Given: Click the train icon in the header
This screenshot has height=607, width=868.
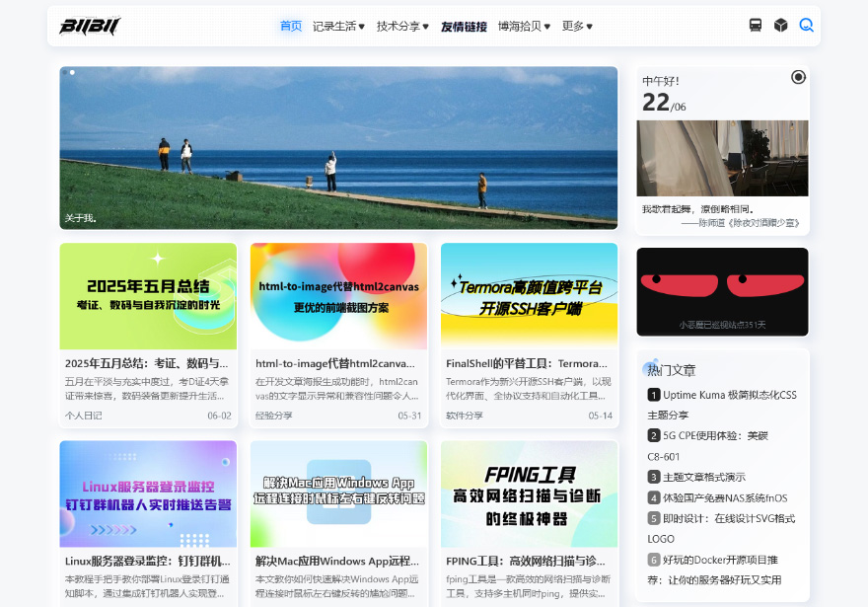Looking at the screenshot, I should coord(756,26).
